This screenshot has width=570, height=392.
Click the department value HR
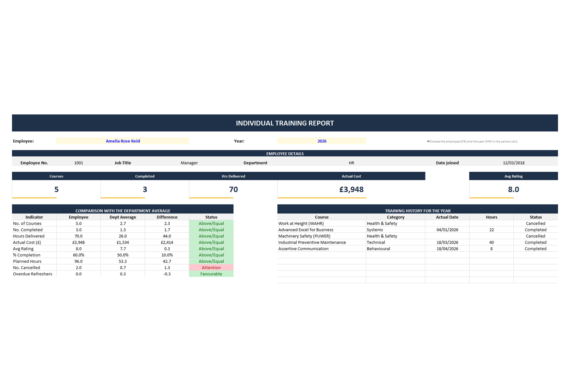[x=351, y=163]
